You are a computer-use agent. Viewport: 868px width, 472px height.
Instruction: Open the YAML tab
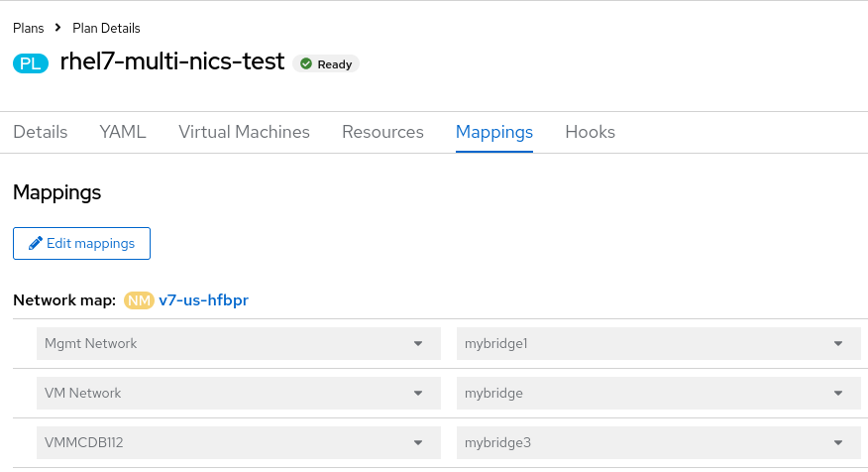click(123, 132)
